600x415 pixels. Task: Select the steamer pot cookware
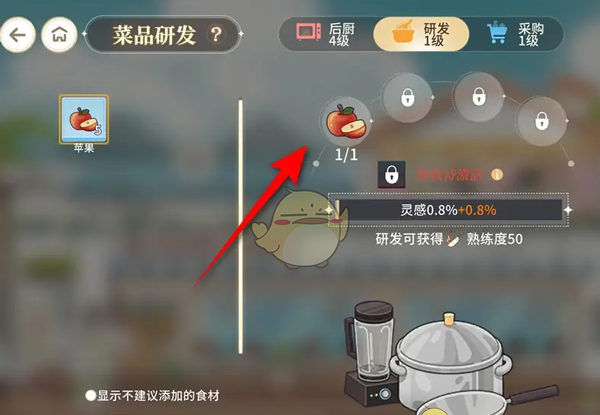[x=452, y=359]
